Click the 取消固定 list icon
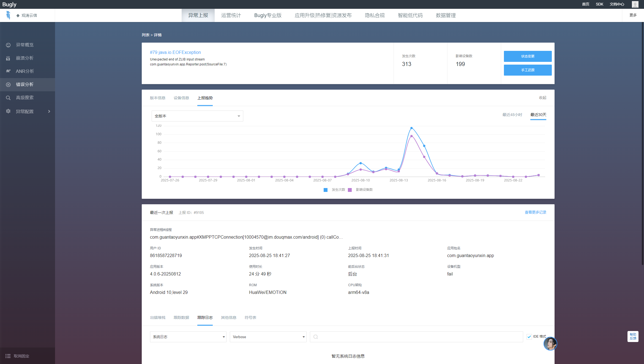This screenshot has height=364, width=644. [x=8, y=356]
